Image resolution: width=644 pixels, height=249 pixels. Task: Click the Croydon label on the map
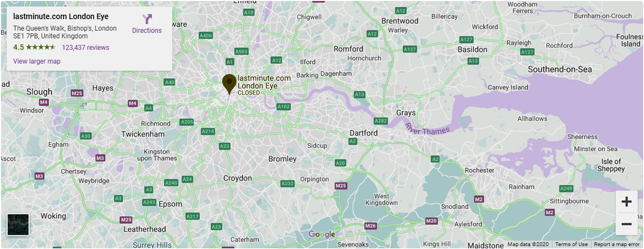point(238,178)
